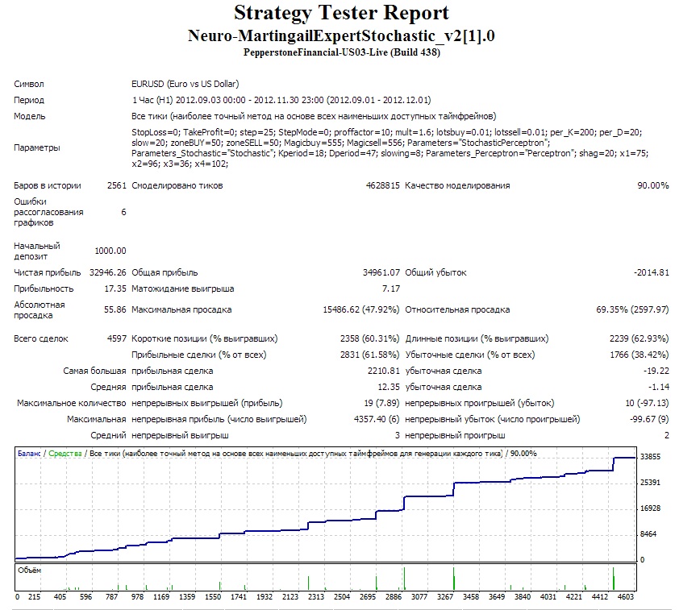Click the profit trades value 2831 (61.58%)
Viewport: 700px width, 610px height.
[x=369, y=355]
